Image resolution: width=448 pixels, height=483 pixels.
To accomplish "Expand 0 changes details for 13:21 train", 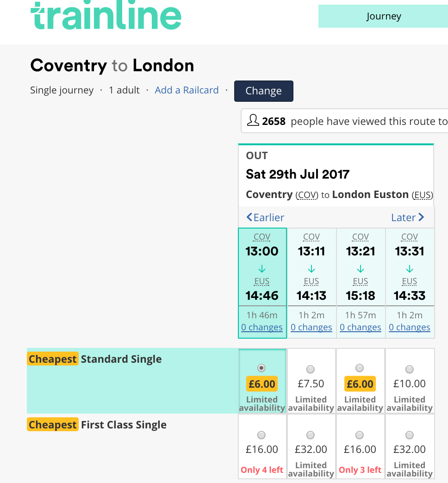I will pos(361,327).
